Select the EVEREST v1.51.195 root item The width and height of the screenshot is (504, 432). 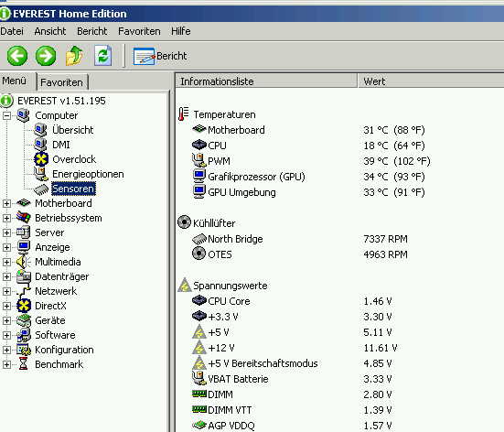[x=61, y=101]
